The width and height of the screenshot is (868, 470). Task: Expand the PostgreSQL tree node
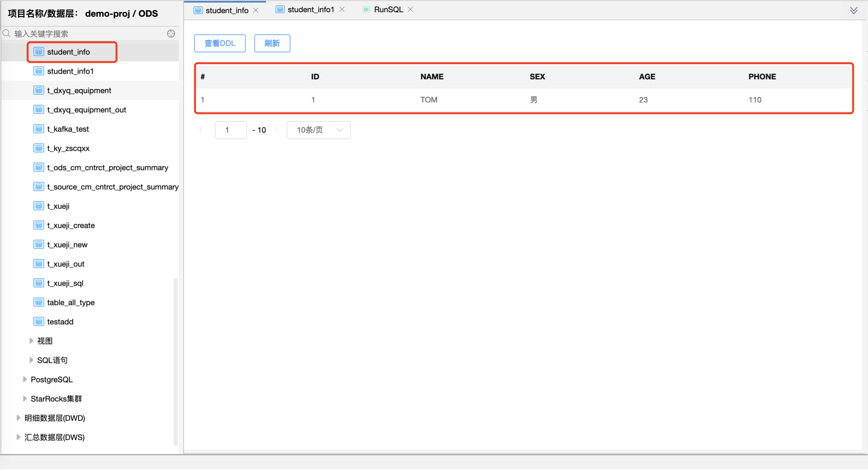25,379
